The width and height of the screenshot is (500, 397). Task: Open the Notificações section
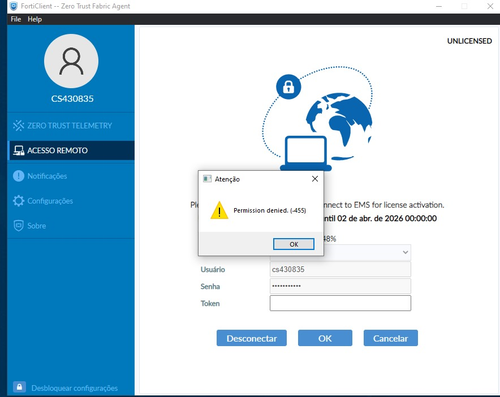pyautogui.click(x=71, y=176)
